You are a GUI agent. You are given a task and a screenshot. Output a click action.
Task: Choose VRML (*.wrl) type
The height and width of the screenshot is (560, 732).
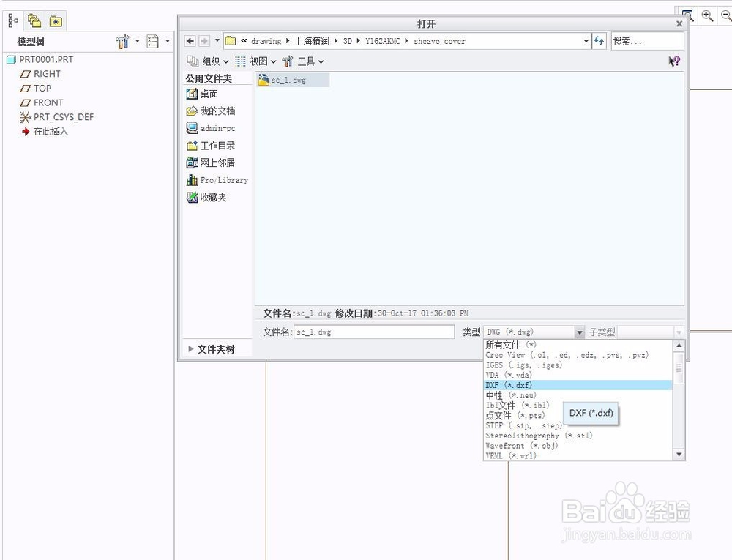coord(578,455)
